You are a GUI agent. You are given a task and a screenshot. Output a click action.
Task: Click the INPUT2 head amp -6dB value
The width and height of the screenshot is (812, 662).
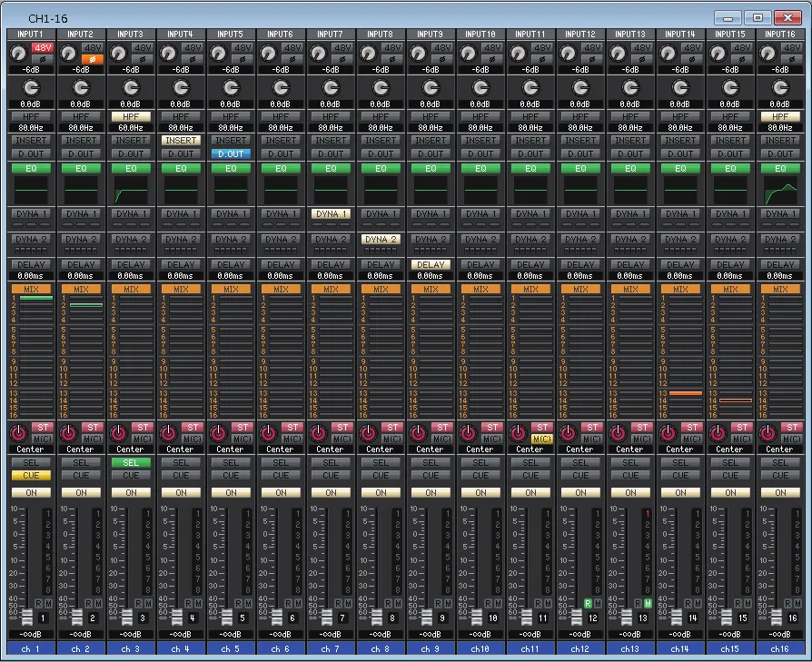pos(82,69)
